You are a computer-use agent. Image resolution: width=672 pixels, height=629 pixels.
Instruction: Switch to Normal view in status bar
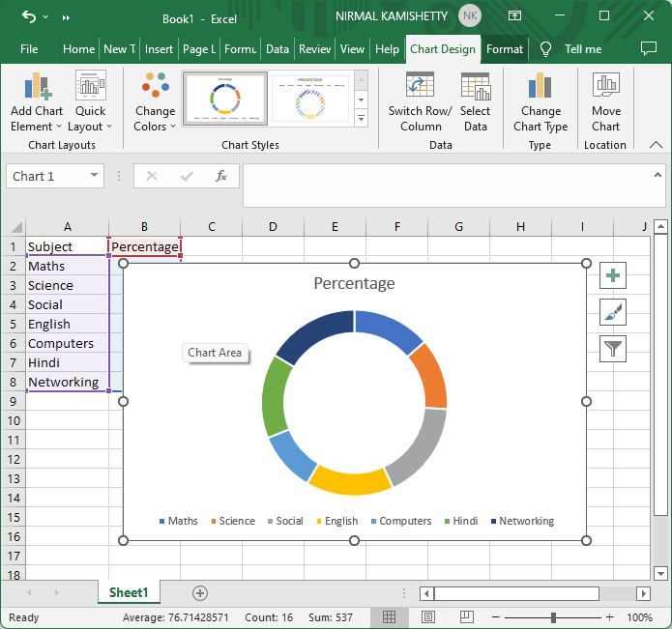(x=389, y=617)
